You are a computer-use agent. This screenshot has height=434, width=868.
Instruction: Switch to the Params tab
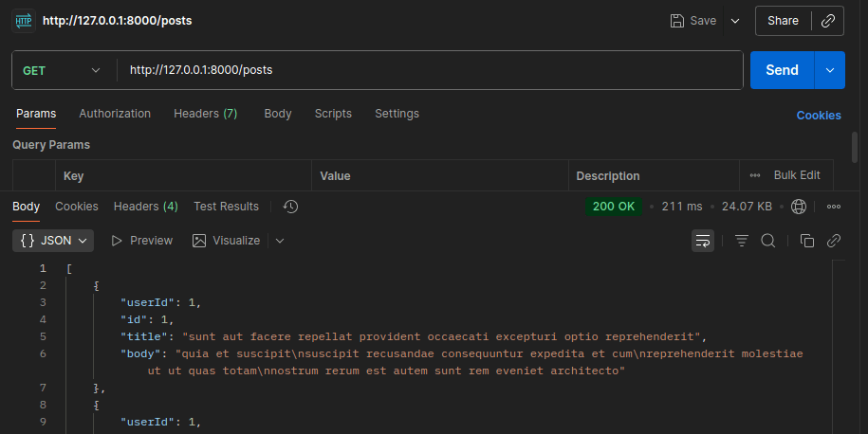36,114
